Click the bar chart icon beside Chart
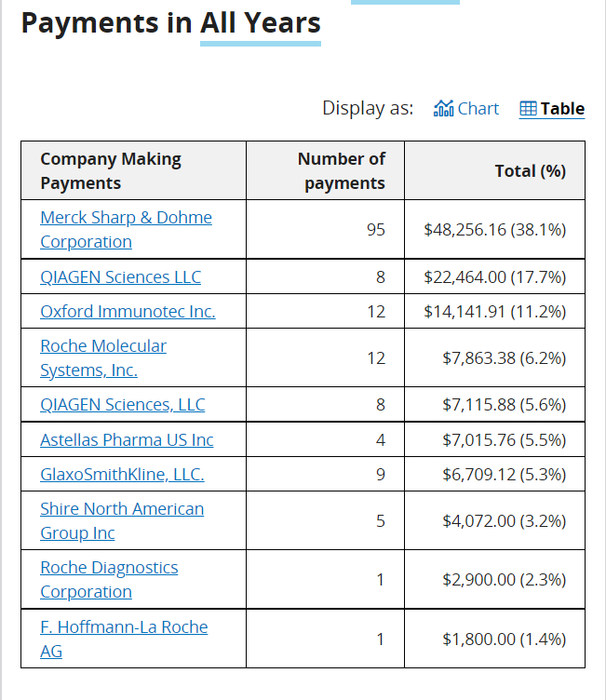Screen dimensions: 606x700 point(443,109)
